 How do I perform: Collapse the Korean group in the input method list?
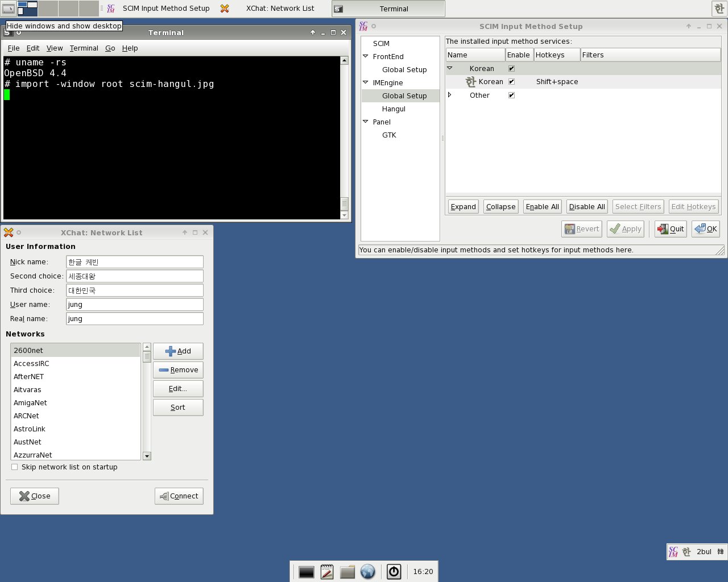[449, 68]
